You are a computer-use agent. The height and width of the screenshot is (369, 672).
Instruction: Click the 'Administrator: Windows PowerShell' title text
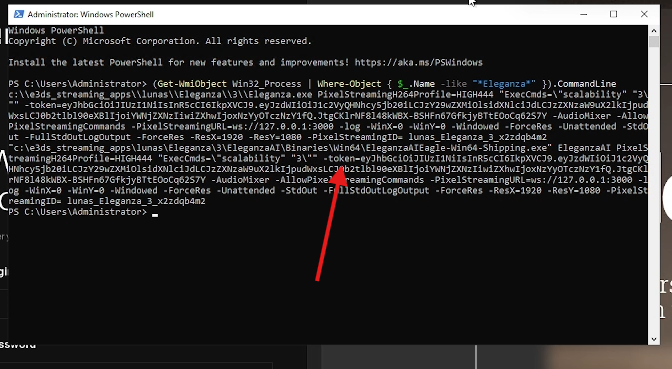pos(90,14)
